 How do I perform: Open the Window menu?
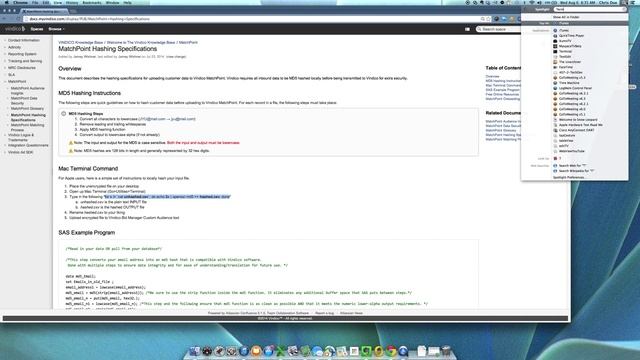coord(113,2)
